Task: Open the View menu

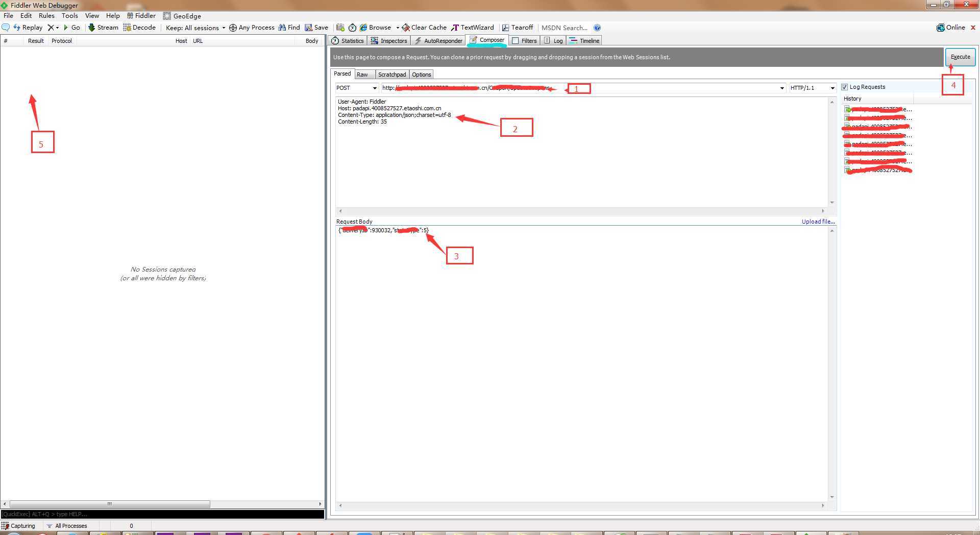Action: click(x=92, y=16)
